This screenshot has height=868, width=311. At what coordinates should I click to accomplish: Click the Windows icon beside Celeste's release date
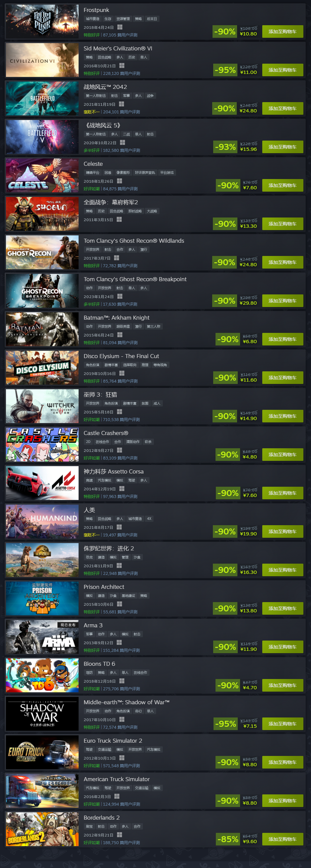tap(119, 181)
